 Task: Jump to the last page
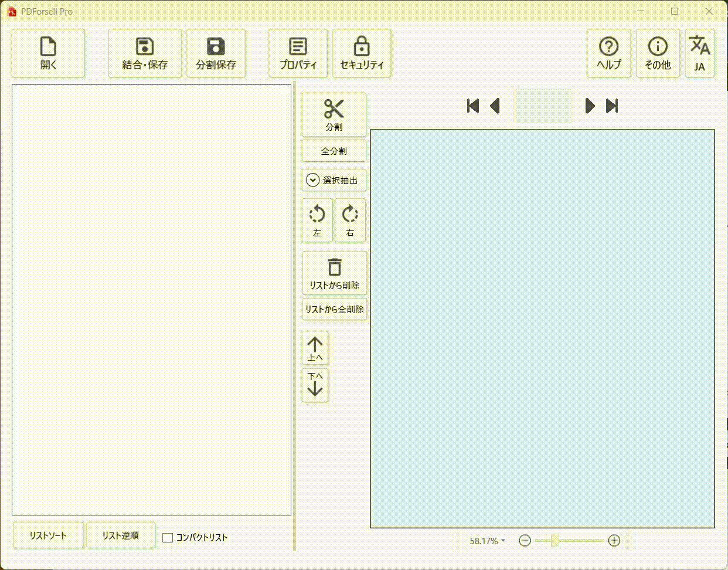[x=612, y=106]
